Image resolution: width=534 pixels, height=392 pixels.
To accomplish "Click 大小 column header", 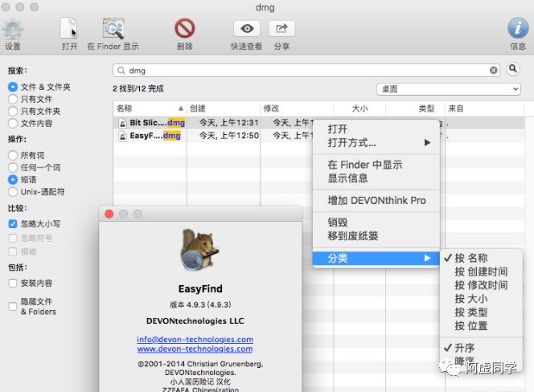I will coord(359,108).
